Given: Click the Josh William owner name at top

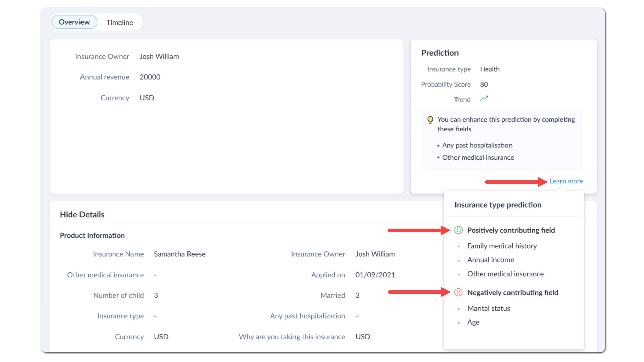Looking at the screenshot, I should 159,57.
